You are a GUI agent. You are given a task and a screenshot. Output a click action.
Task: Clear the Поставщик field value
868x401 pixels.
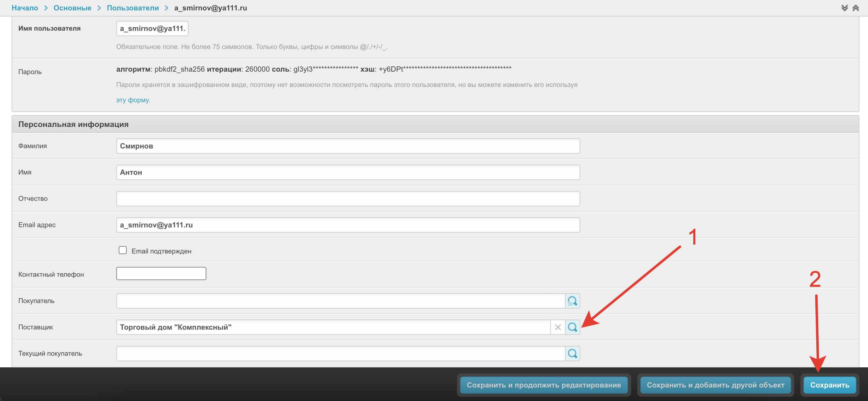point(558,327)
